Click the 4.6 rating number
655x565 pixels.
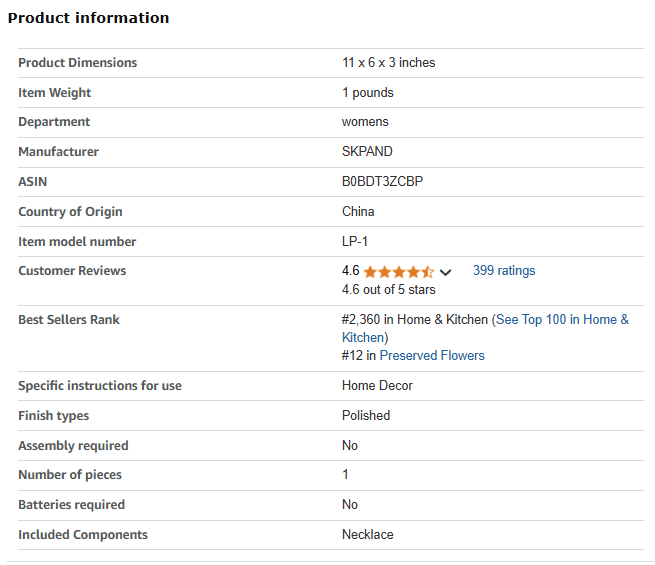pos(350,271)
